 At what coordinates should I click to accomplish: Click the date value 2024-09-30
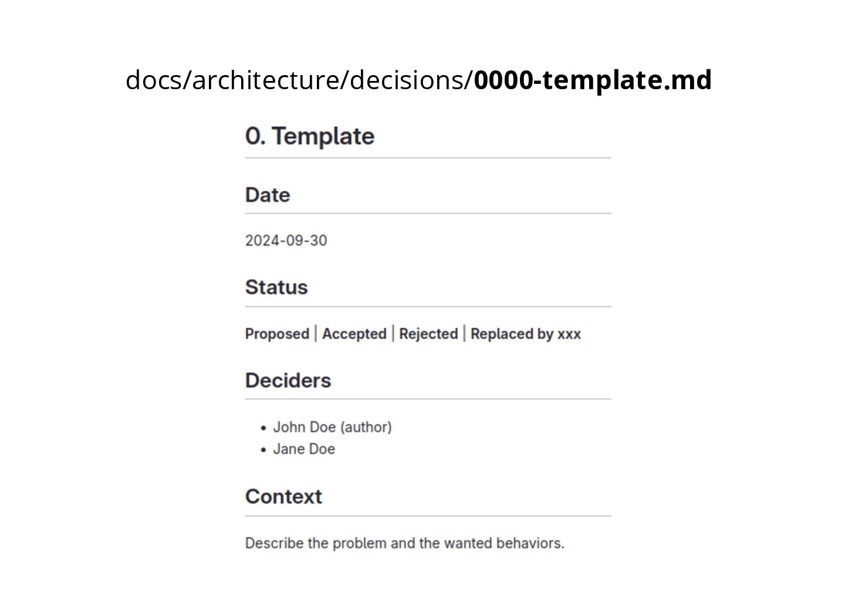point(286,241)
